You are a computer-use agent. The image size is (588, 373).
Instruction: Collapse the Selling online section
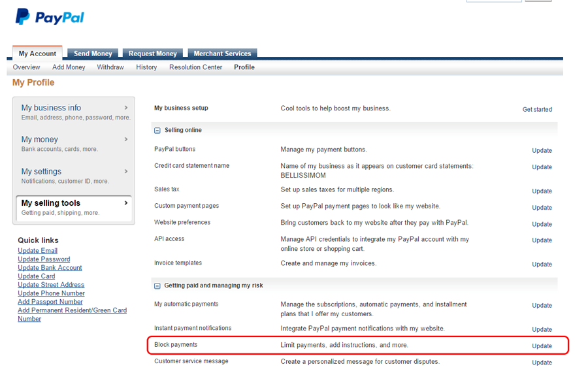(x=157, y=131)
